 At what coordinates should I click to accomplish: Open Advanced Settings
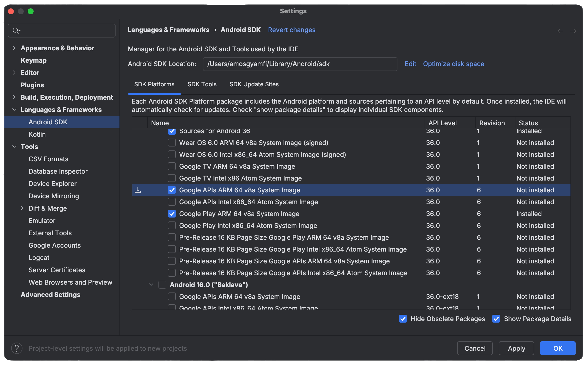(x=51, y=294)
